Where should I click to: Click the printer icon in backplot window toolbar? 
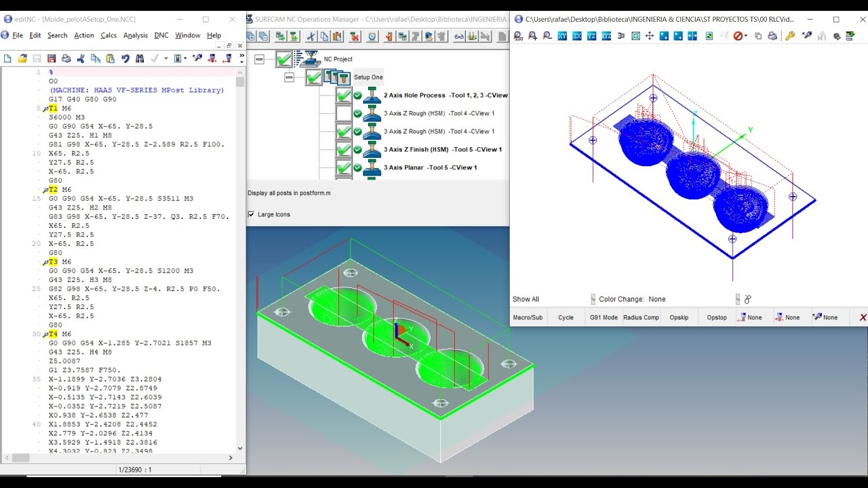(772, 37)
